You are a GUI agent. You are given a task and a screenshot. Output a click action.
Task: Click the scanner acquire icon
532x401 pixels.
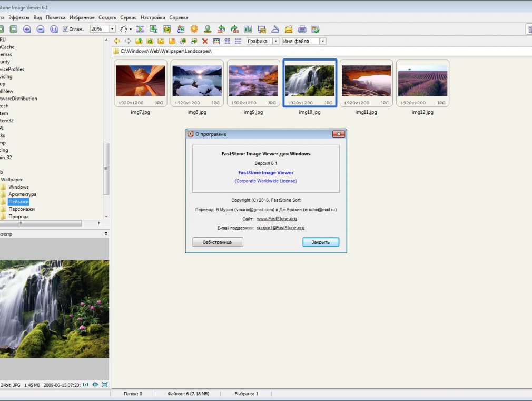tap(275, 29)
